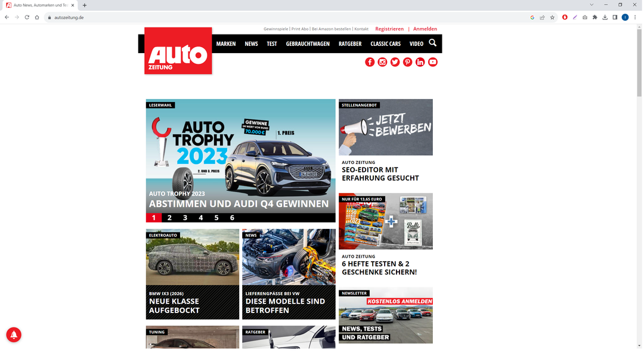This screenshot has height=353, width=644.
Task: Open Chrome profile avatar
Action: [626, 17]
